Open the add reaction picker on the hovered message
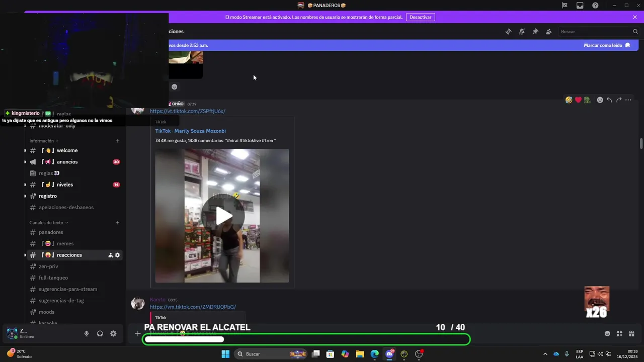The width and height of the screenshot is (644, 362). [x=600, y=100]
